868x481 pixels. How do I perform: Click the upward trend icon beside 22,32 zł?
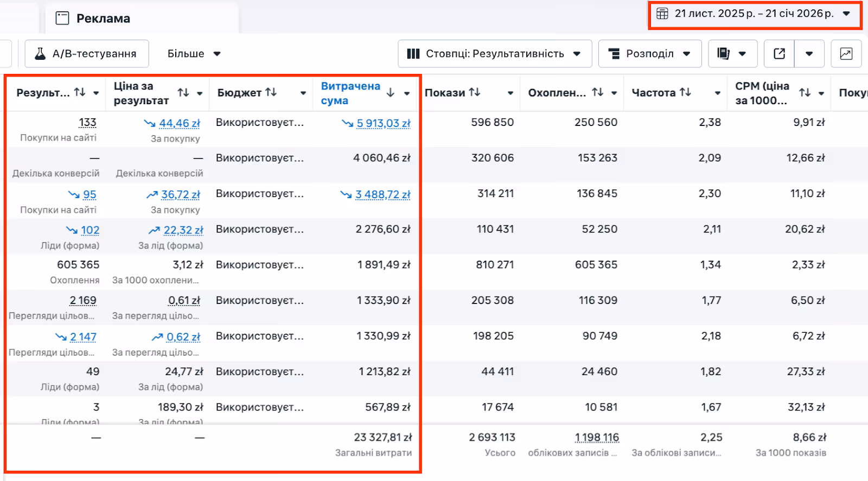[x=155, y=230]
